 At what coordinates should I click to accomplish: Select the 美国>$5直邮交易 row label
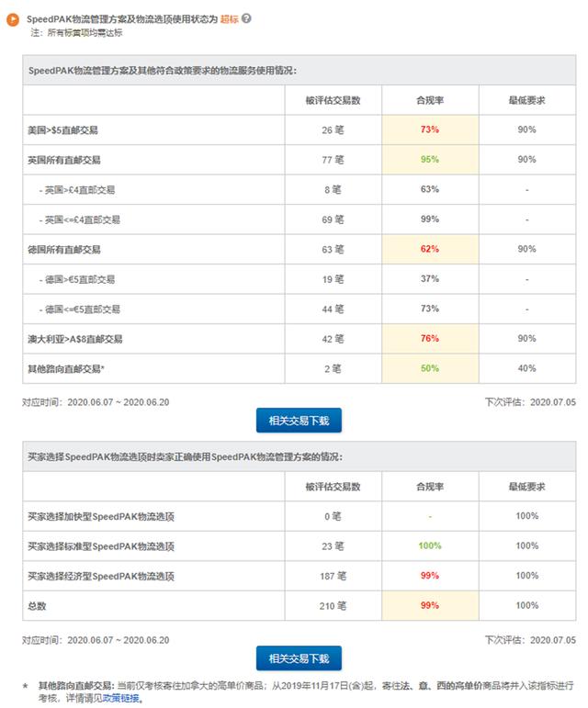62,130
